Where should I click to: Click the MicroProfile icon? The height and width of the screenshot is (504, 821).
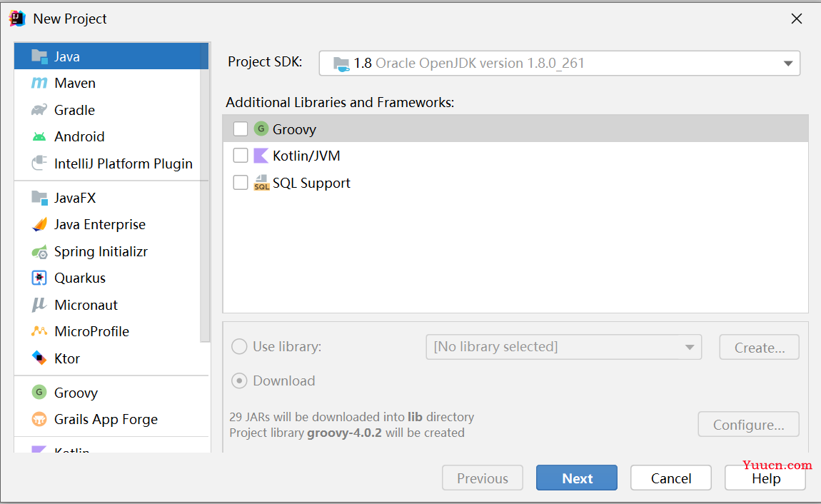(39, 331)
